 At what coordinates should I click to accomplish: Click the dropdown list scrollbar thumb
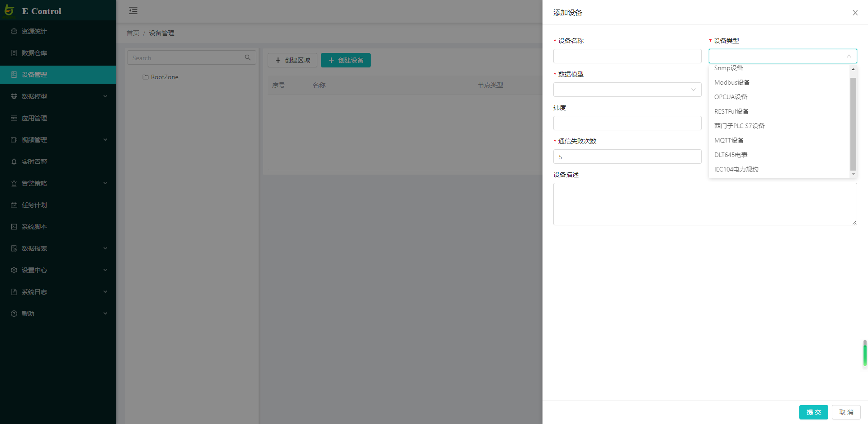pyautogui.click(x=853, y=124)
